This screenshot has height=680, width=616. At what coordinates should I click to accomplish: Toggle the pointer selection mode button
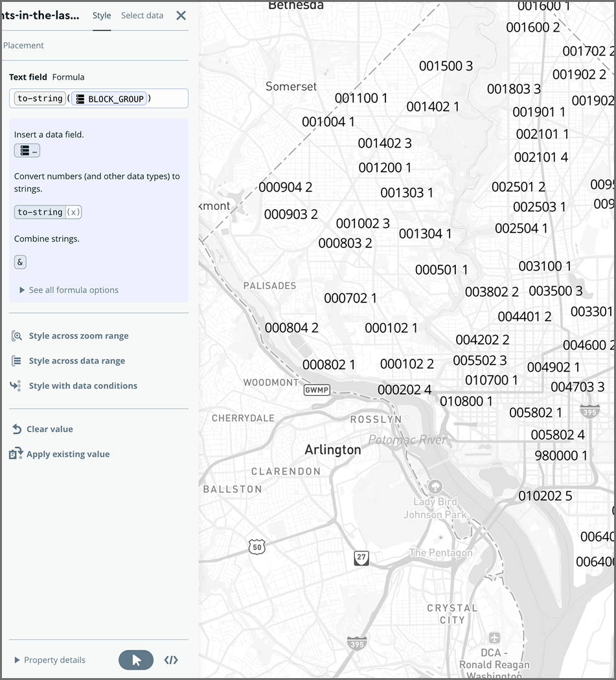(x=135, y=659)
